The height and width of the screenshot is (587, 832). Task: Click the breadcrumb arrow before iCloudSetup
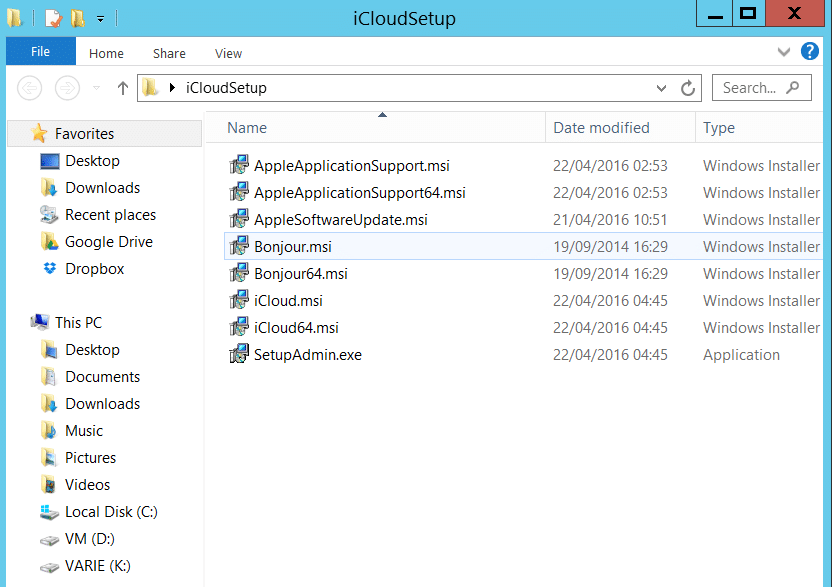click(172, 88)
